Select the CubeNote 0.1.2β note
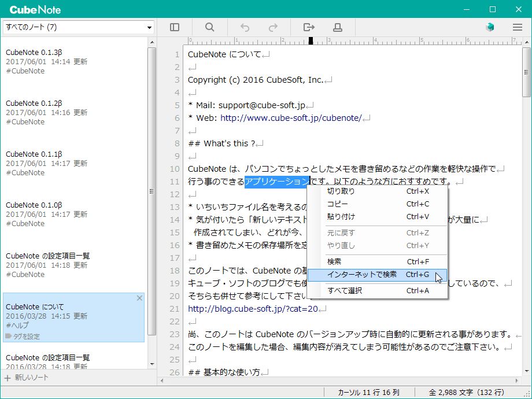Screen dimensions: 532x399 point(73,113)
